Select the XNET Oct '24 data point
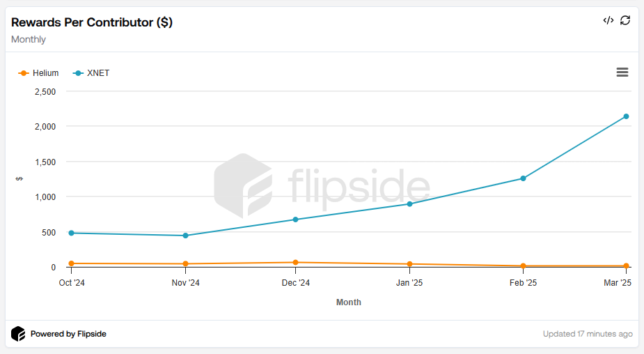Screen dimensions: 644x354 (x=72, y=233)
